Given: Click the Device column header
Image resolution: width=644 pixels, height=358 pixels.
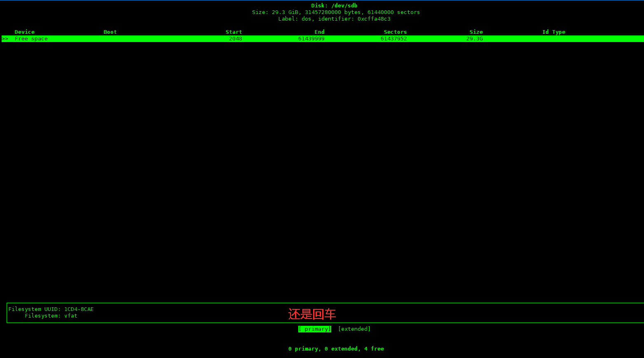Looking at the screenshot, I should pos(25,32).
